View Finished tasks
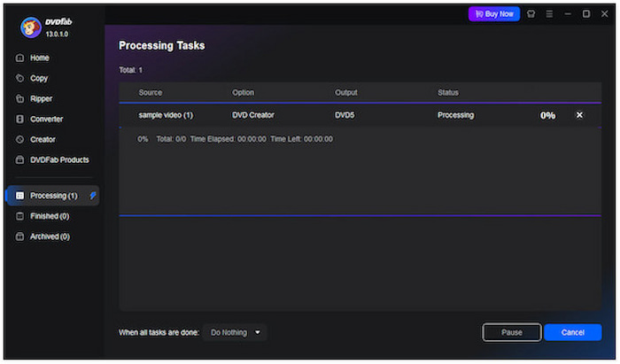The height and width of the screenshot is (364, 620). click(x=50, y=216)
